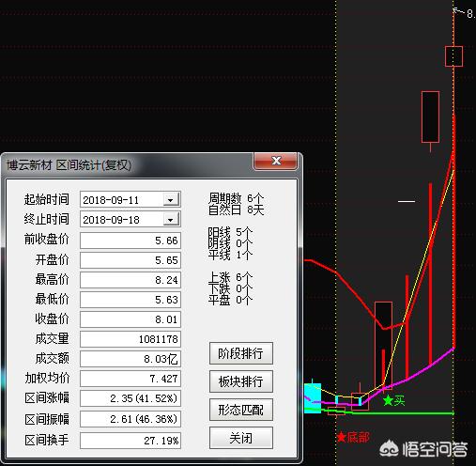Click the 区间振幅 value 2.61(46.36%)
The width and height of the screenshot is (476, 466).
click(131, 419)
